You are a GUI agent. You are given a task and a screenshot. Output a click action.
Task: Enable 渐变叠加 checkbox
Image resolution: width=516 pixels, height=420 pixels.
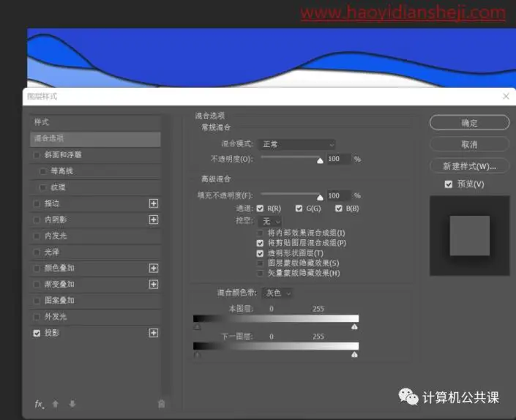point(37,285)
